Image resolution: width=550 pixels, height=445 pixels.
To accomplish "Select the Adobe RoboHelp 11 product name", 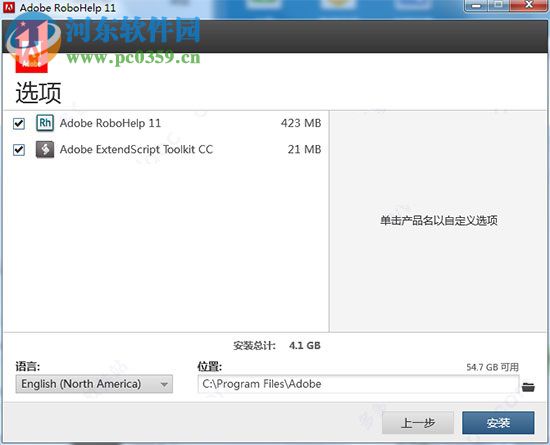I will click(x=110, y=123).
